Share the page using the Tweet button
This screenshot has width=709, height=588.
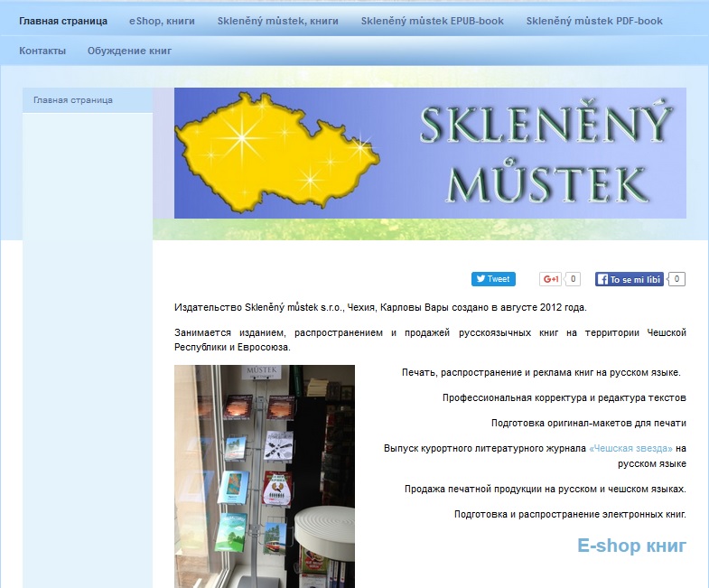493,279
